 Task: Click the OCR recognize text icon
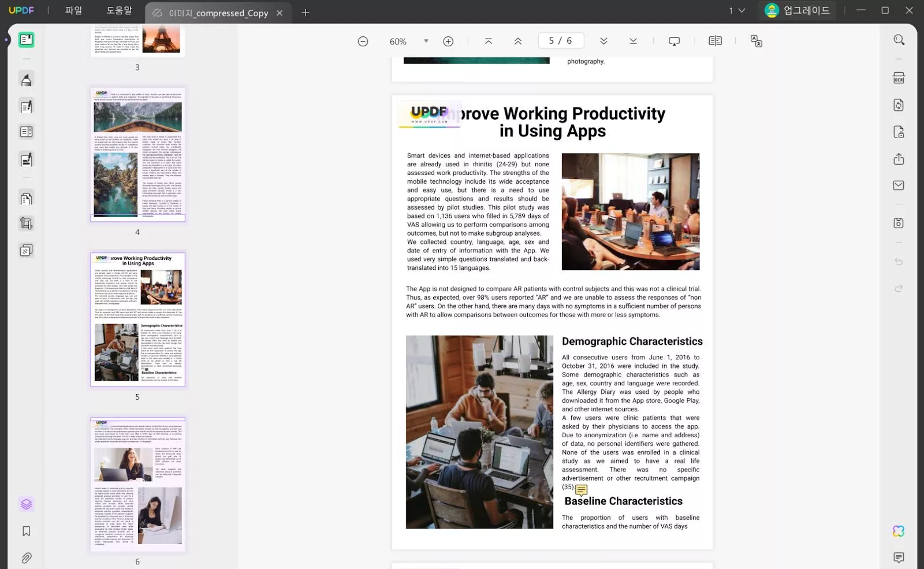coord(899,78)
